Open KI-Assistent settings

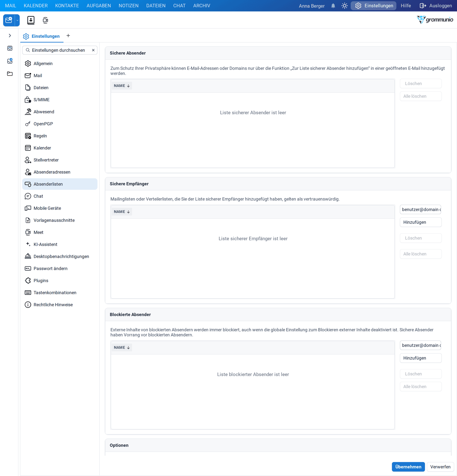click(x=60, y=244)
